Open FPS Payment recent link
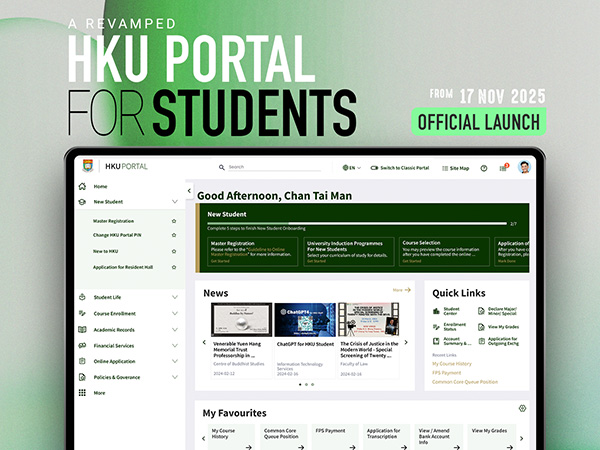Viewport: 600px width, 450px height. (447, 373)
